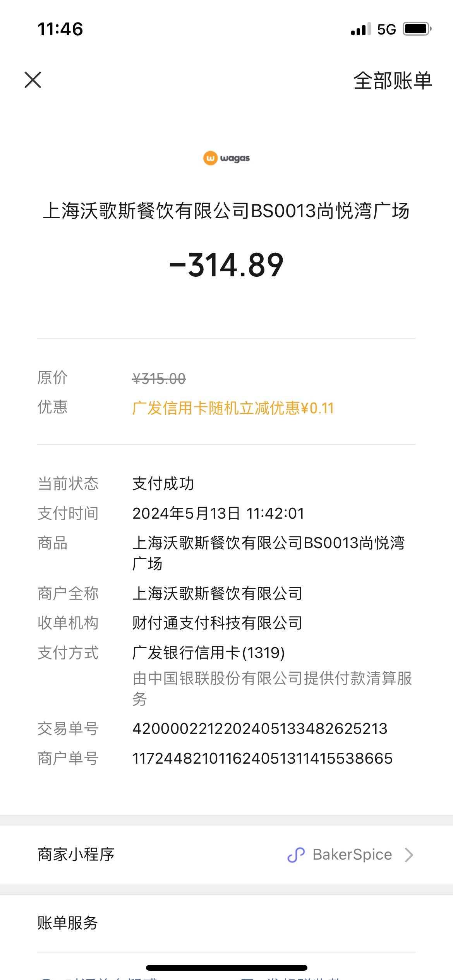
Task: Open the 商家小程序 row
Action: (x=226, y=855)
